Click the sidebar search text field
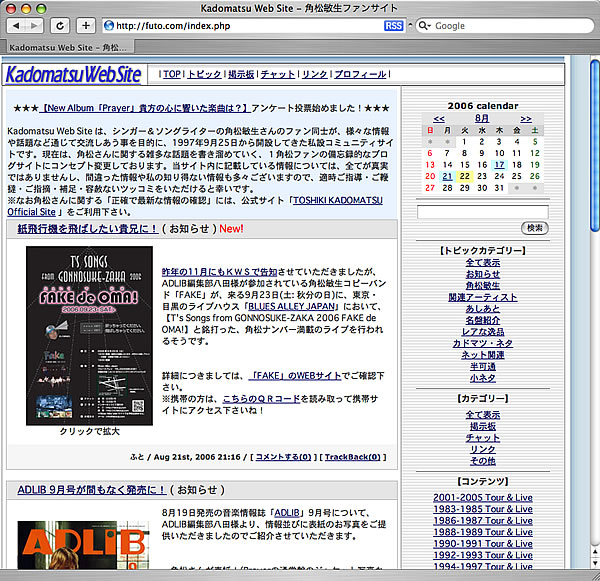Viewport: 600px width, 581px height. (482, 212)
